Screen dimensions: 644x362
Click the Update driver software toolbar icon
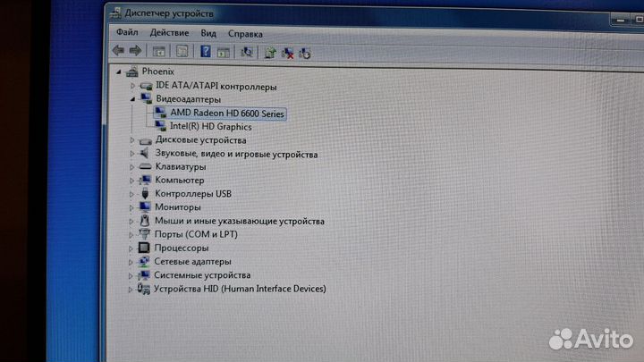(269, 53)
